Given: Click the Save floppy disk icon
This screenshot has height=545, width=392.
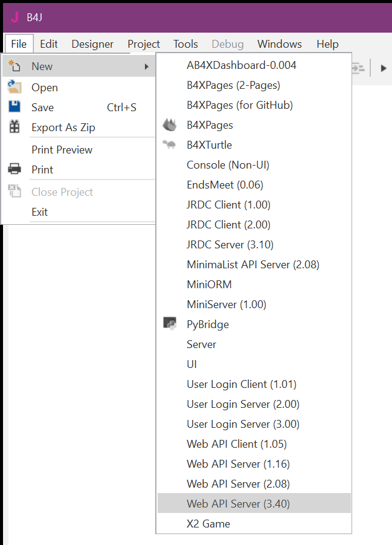Looking at the screenshot, I should click(14, 107).
